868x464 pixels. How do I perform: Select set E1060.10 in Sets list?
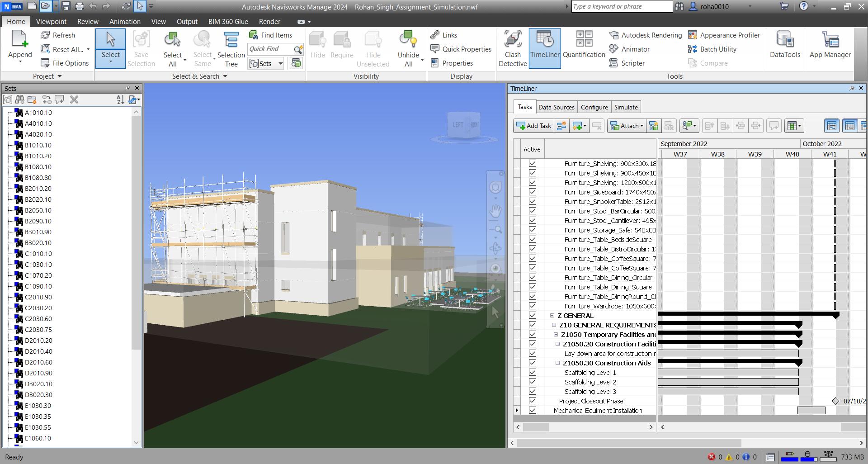[38, 438]
